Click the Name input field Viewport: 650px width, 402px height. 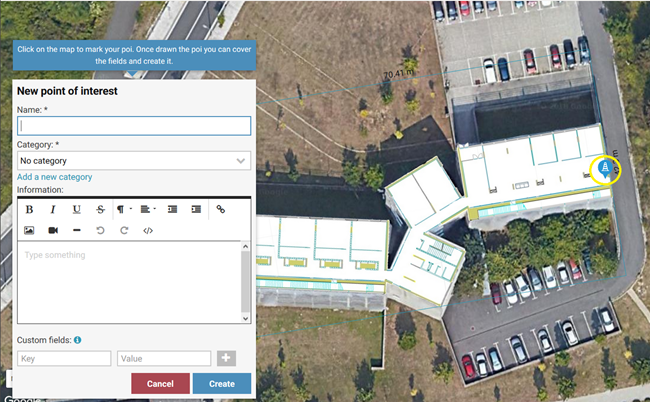[x=134, y=126]
